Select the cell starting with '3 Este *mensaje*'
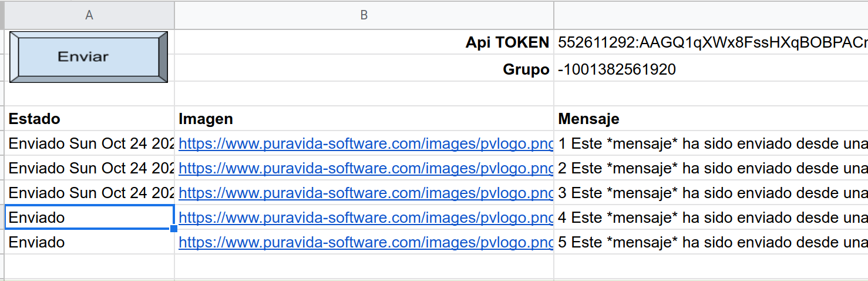The image size is (868, 281). [x=711, y=193]
